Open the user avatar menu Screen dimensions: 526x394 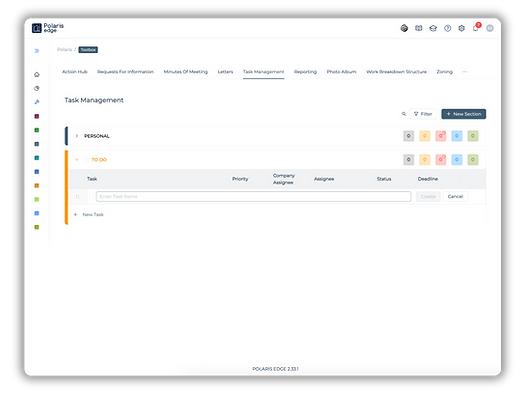[490, 28]
